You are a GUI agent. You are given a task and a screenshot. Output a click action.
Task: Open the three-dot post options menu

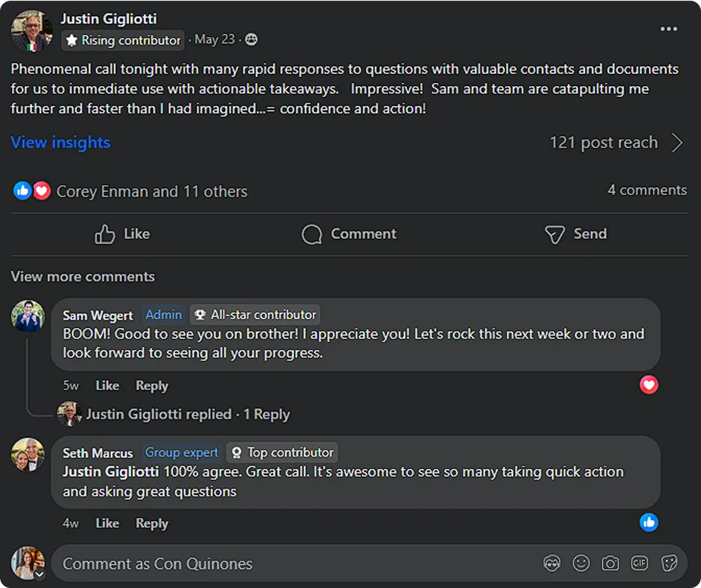tap(669, 29)
